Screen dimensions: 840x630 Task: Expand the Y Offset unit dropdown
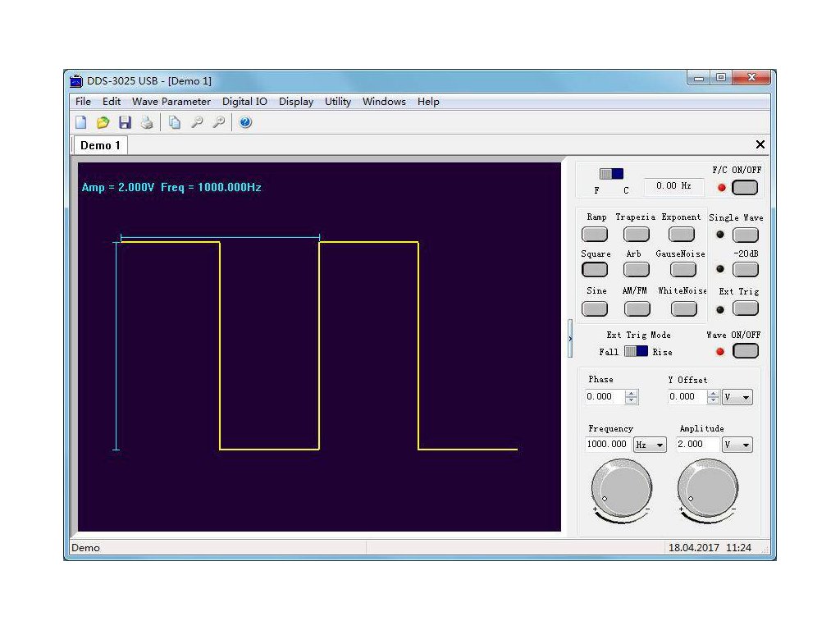[737, 397]
